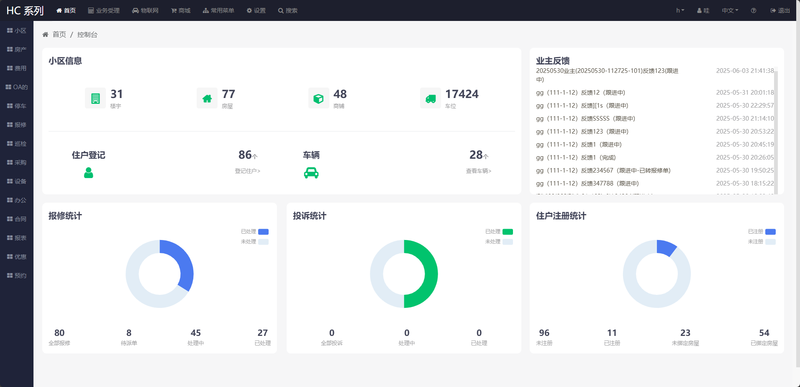Toggle 已注册 legend in 住户注册统计 chart

click(x=761, y=231)
